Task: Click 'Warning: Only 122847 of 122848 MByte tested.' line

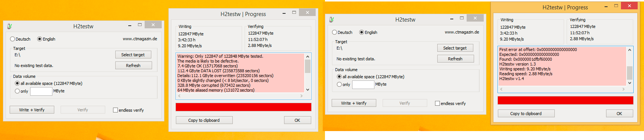Action: pyautogui.click(x=220, y=56)
